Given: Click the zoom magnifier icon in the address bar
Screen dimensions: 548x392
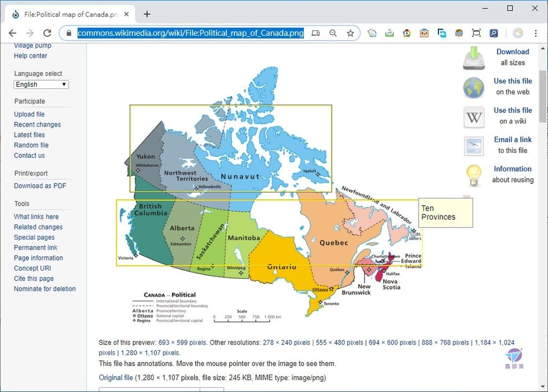Looking at the screenshot, I should (333, 33).
